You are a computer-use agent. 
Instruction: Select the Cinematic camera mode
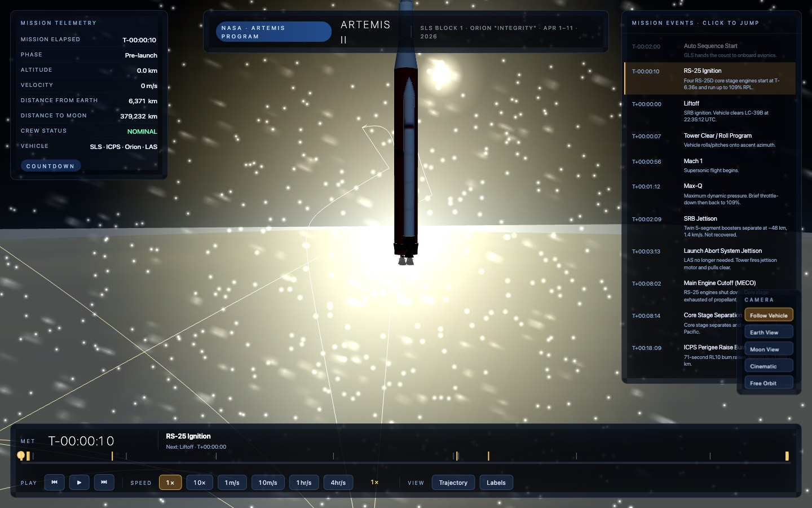click(769, 366)
